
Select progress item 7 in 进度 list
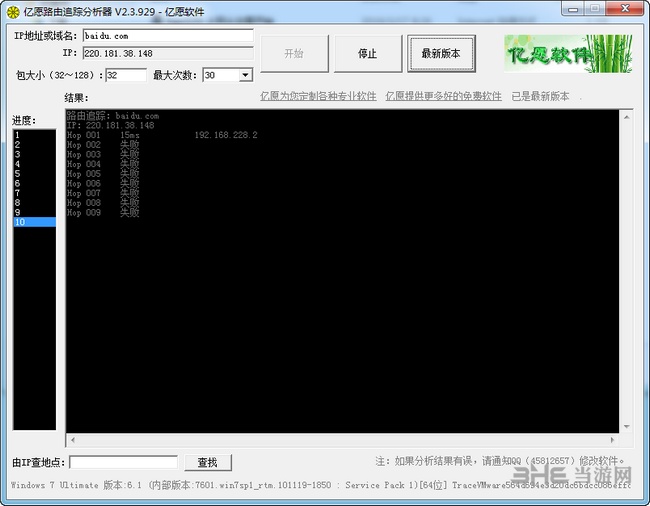[35, 193]
